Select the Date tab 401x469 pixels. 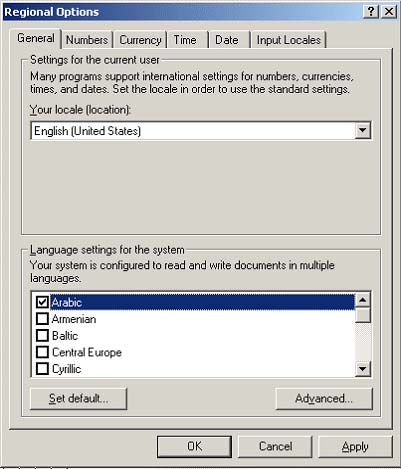coord(227,40)
